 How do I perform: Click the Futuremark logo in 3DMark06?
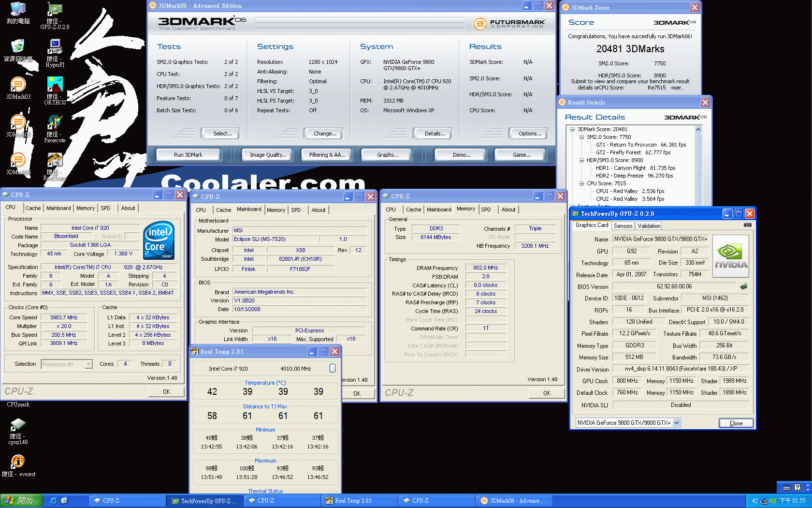pyautogui.click(x=510, y=23)
